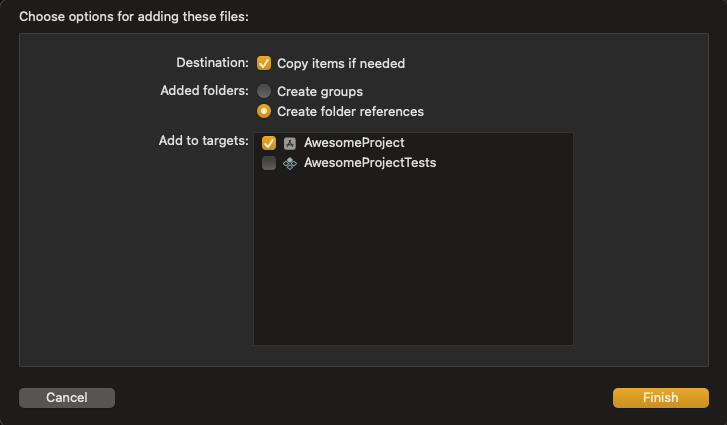This screenshot has width=727, height=425.
Task: Click the "Create folder references" label text
Action: [350, 111]
